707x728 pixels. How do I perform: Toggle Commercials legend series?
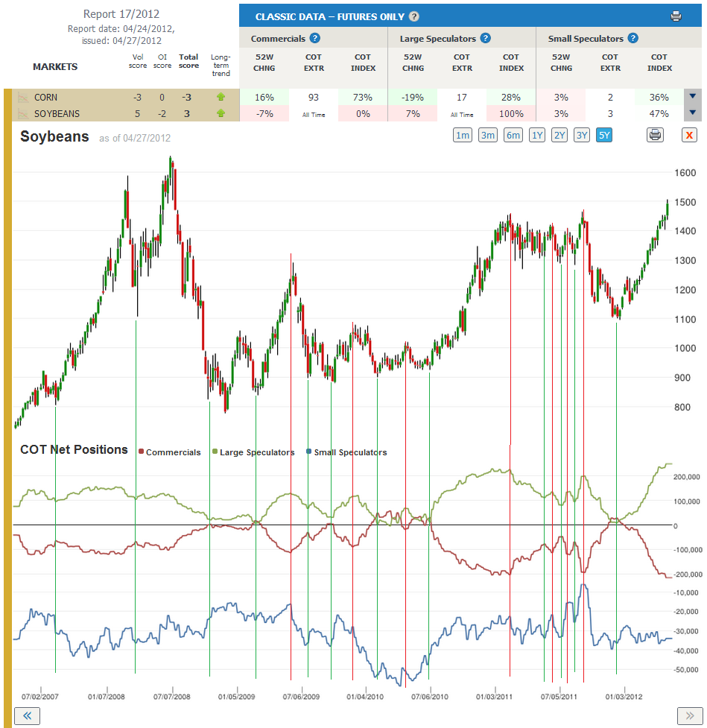point(169,452)
